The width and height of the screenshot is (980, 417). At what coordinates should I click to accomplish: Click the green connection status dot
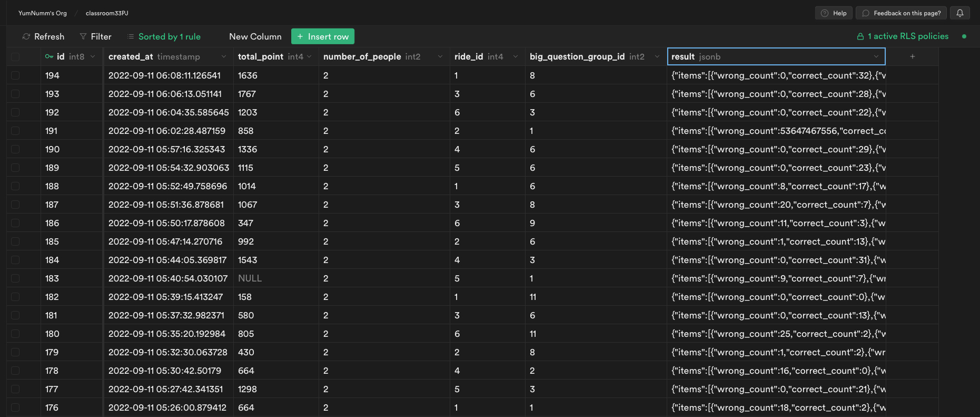(x=964, y=36)
